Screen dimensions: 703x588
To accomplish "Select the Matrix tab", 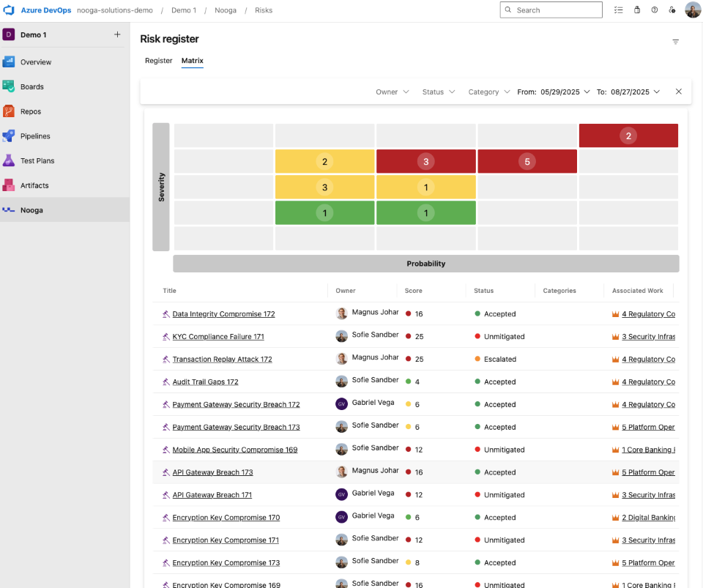I will 192,61.
